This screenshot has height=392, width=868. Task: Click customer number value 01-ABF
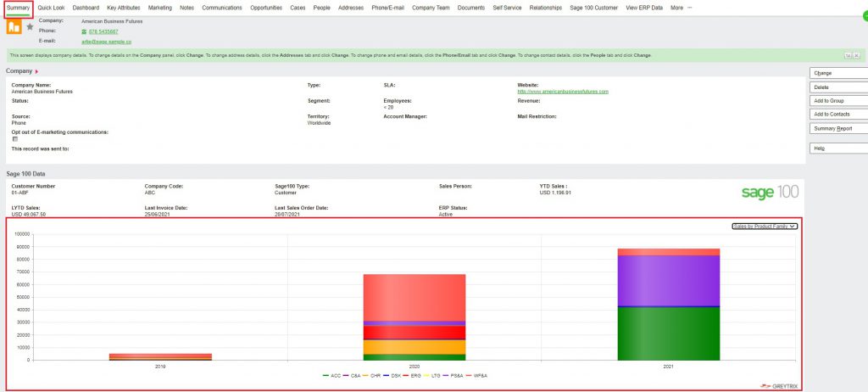[20, 193]
